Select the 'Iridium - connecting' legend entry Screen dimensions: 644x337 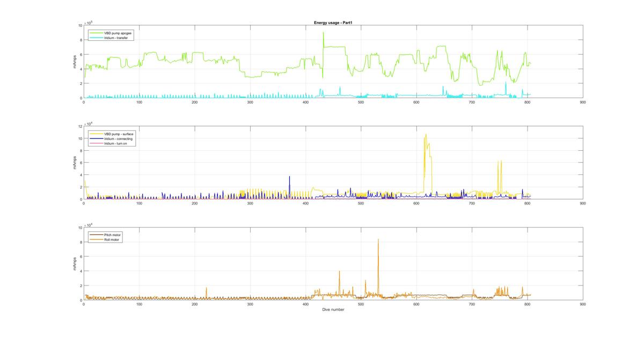coord(111,139)
